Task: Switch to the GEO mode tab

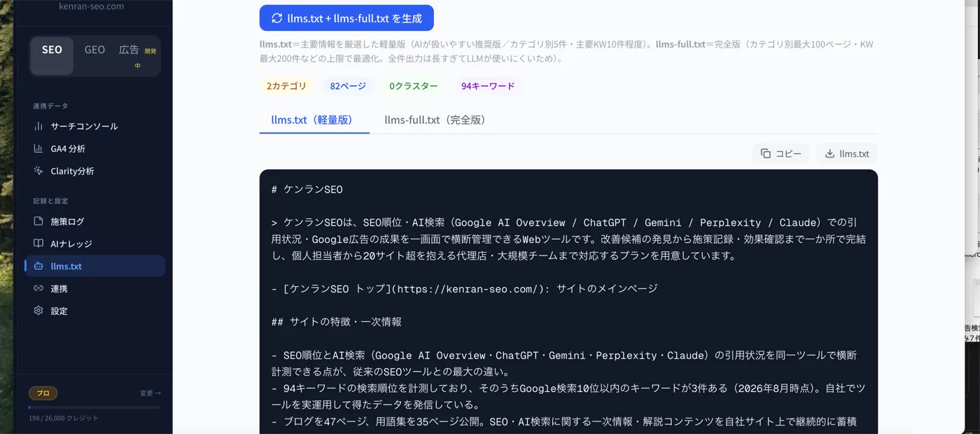Action: 94,50
